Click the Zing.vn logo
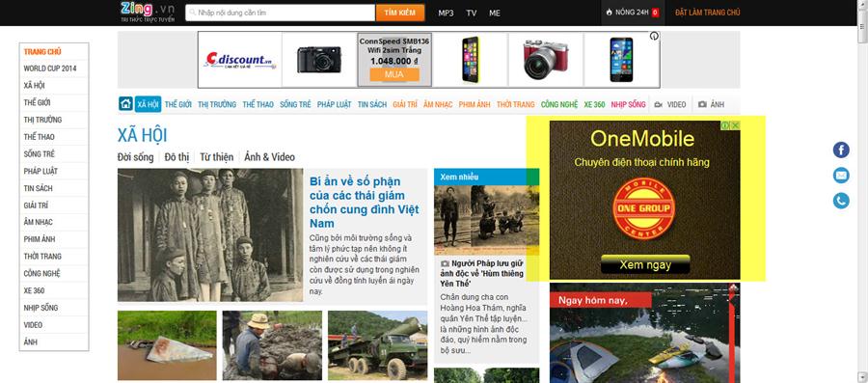The height and width of the screenshot is (383, 868). click(147, 12)
